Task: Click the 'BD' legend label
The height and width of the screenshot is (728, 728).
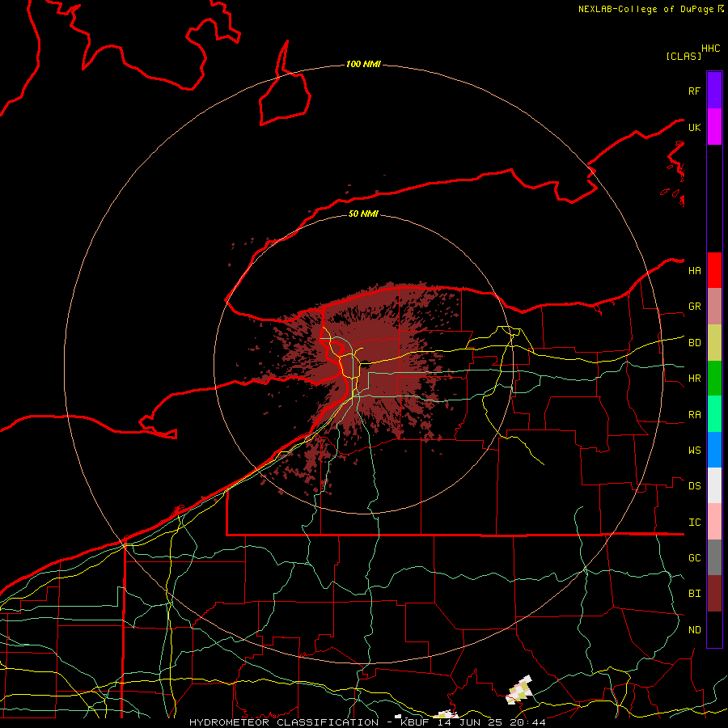Action: tap(694, 343)
